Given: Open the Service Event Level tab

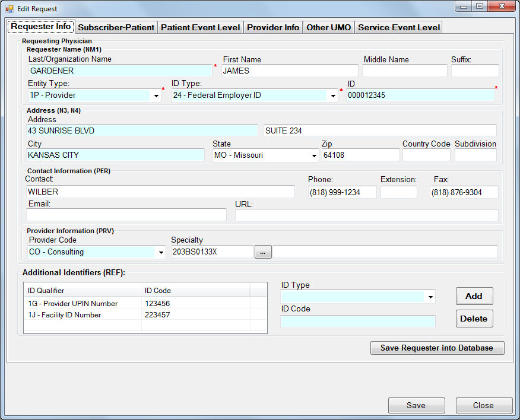Looking at the screenshot, I should (x=399, y=27).
